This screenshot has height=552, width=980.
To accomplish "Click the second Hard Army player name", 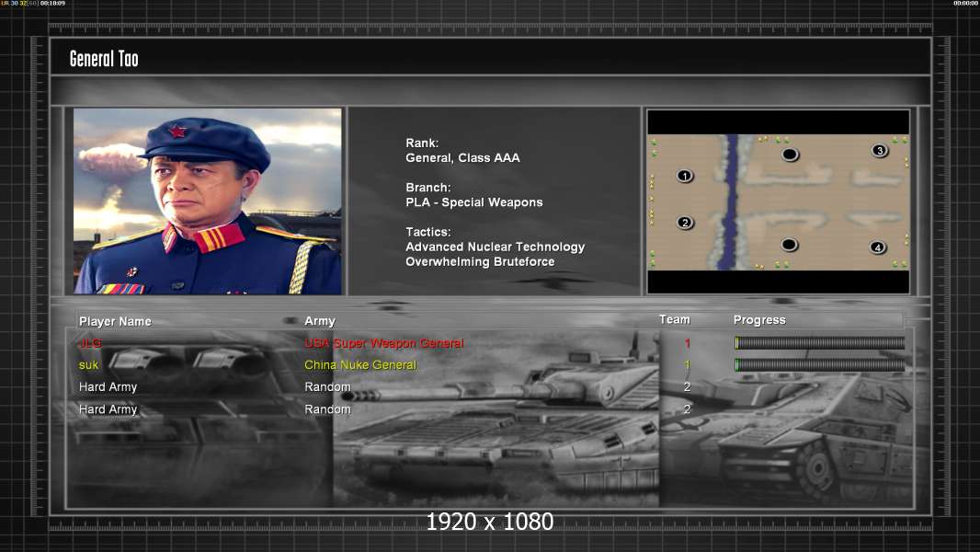I will coord(108,408).
